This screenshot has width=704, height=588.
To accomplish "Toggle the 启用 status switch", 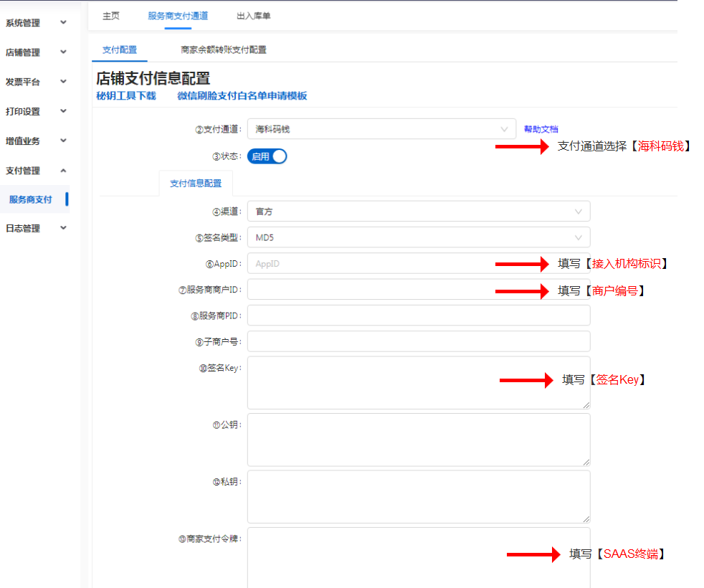I will (267, 156).
